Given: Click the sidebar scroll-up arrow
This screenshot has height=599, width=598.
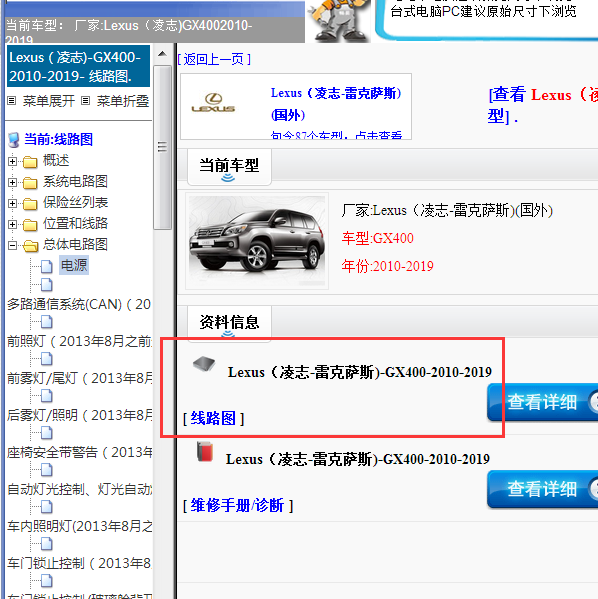Looking at the screenshot, I should tap(162, 54).
